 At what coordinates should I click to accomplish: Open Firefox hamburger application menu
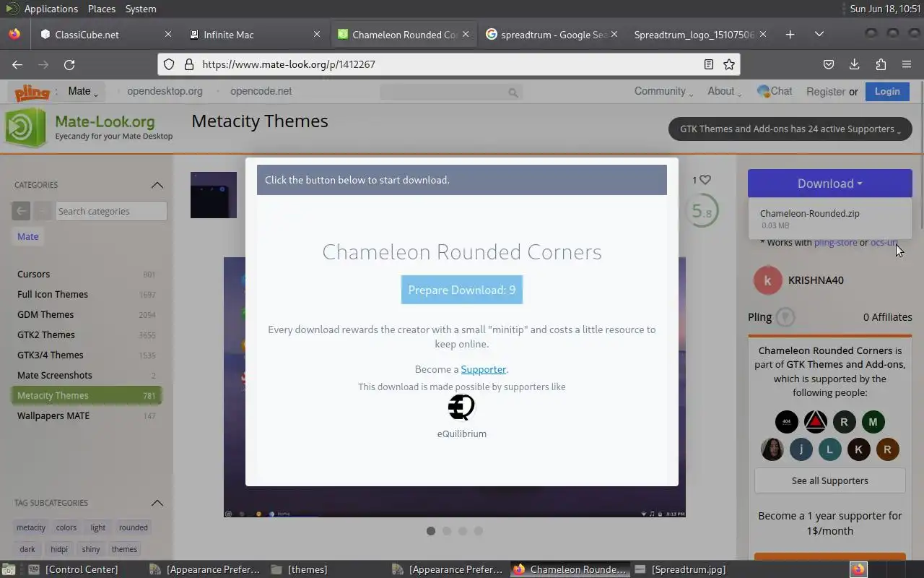[x=907, y=64]
